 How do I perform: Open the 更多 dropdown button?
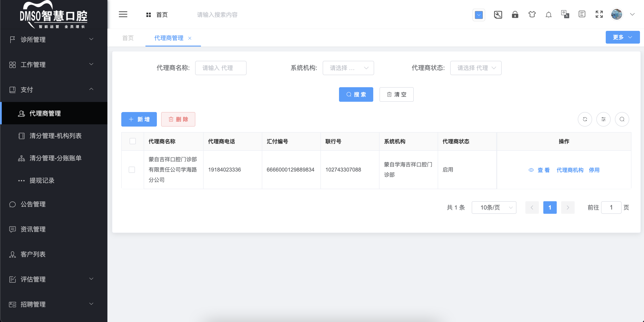pyautogui.click(x=623, y=37)
